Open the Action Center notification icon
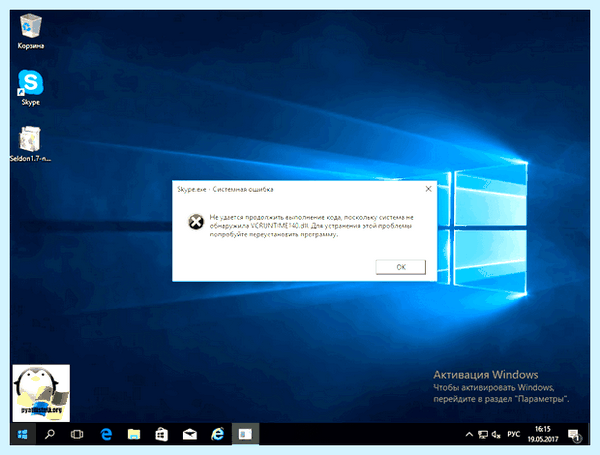Image resolution: width=600 pixels, height=455 pixels. pyautogui.click(x=574, y=435)
